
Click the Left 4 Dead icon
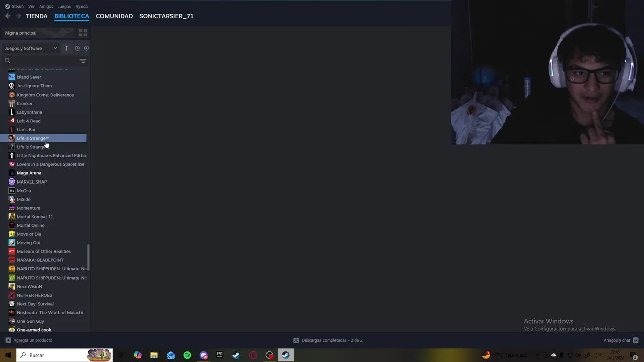[12, 121]
